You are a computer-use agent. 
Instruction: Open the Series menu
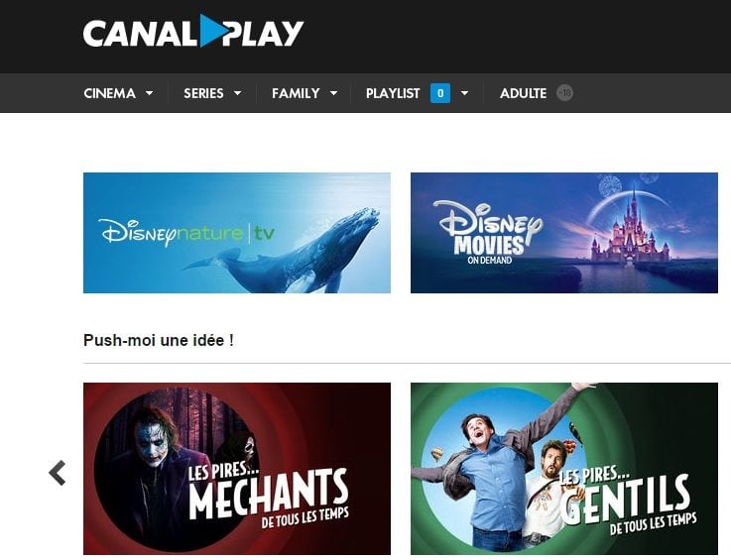coord(203,93)
